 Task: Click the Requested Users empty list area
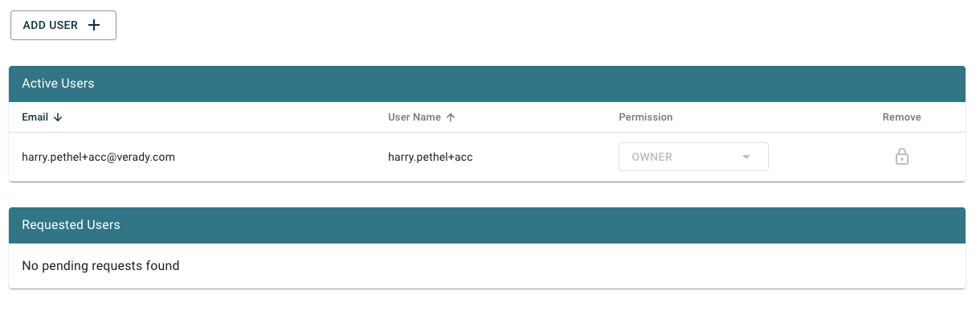coord(487,266)
